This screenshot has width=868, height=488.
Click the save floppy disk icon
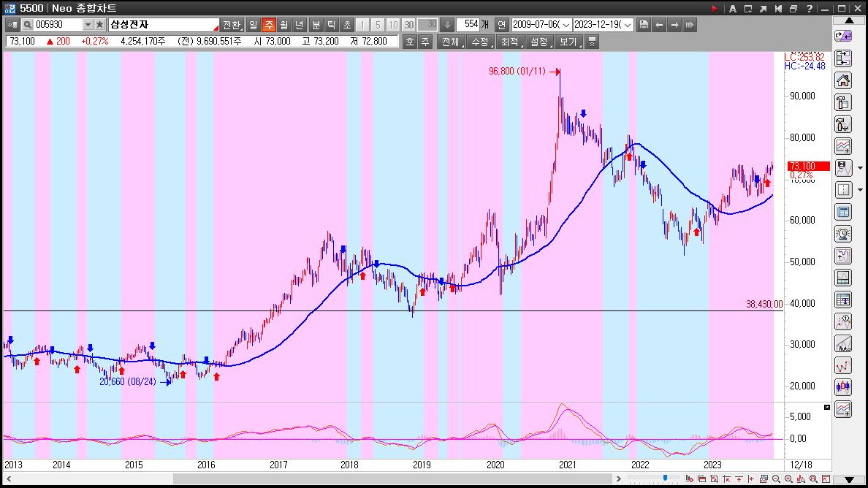click(643, 25)
